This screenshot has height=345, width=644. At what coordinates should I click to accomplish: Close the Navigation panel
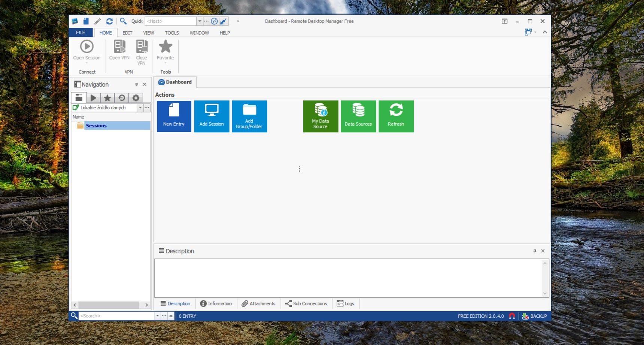coord(145,84)
